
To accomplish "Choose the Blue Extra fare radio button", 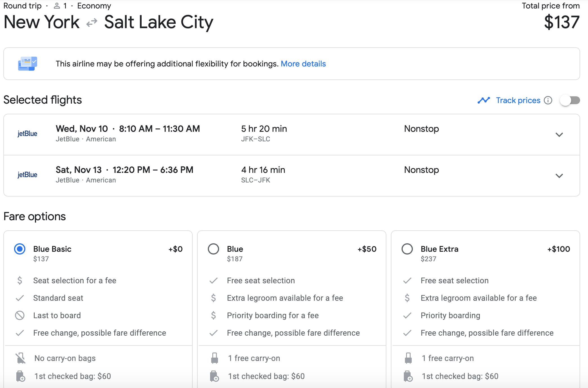I will (x=407, y=249).
